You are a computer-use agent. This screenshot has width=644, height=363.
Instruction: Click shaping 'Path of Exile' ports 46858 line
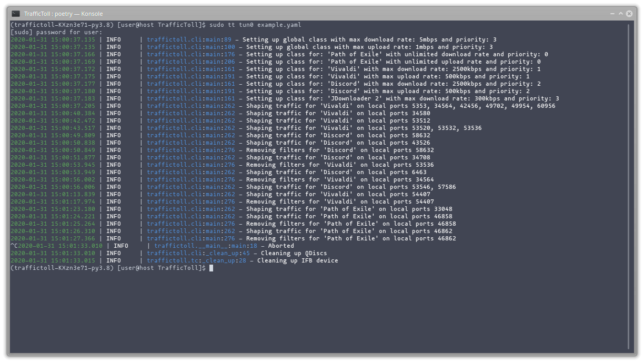pyautogui.click(x=231, y=216)
